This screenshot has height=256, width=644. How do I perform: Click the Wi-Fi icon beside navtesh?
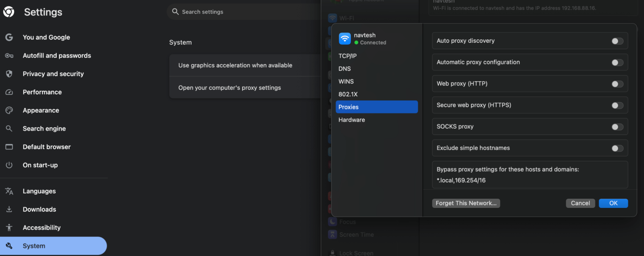[345, 38]
